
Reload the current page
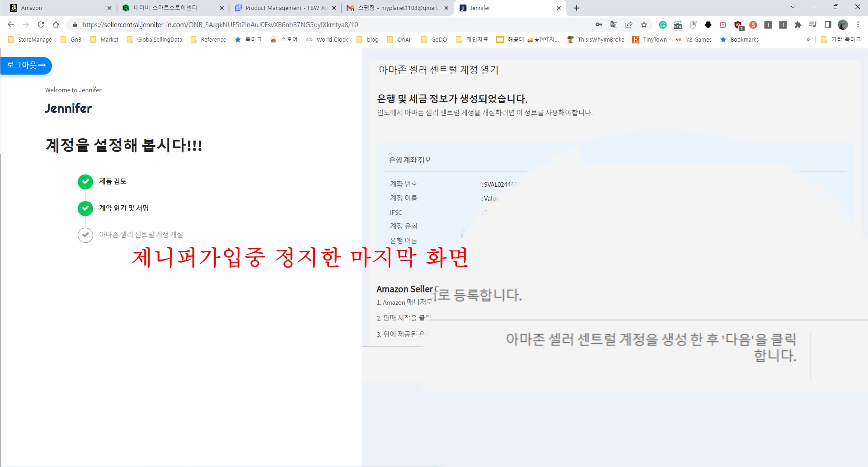41,25
